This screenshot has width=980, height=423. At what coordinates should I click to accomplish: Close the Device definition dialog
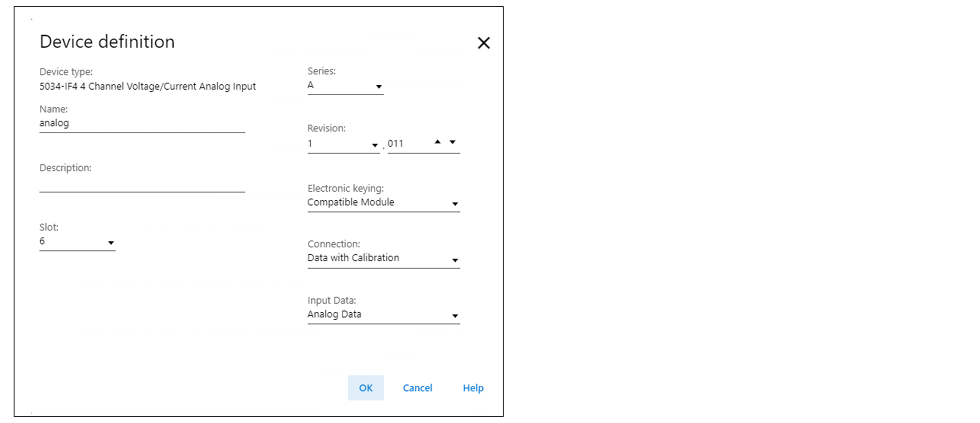484,43
